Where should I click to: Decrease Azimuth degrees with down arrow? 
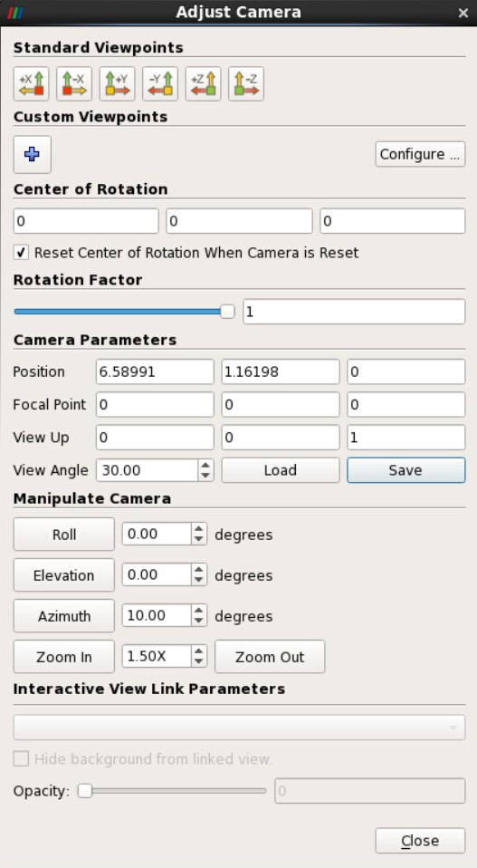[199, 622]
